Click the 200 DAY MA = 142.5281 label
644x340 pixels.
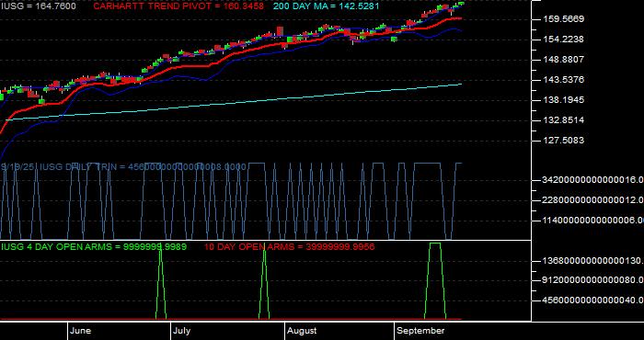pos(326,6)
